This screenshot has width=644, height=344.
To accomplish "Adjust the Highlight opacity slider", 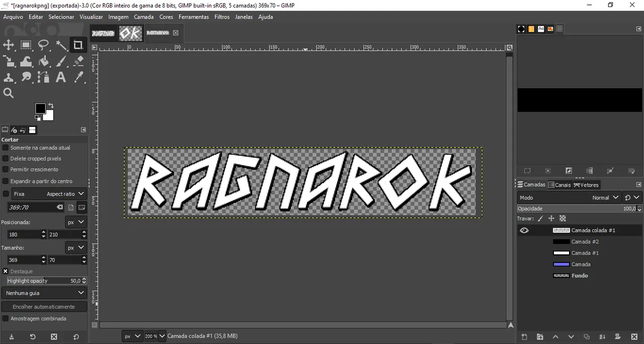I will (x=43, y=281).
